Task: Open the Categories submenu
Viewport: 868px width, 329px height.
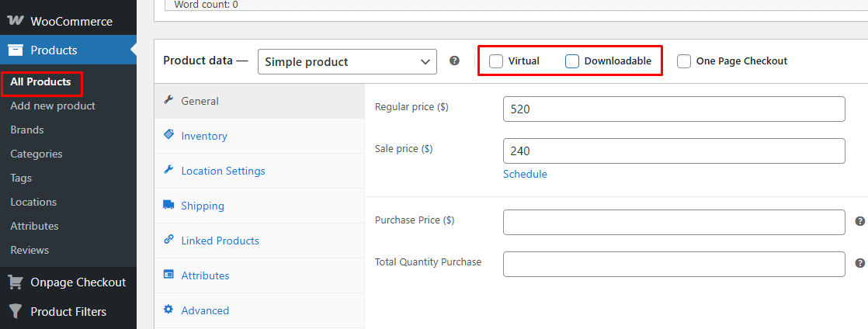Action: (36, 154)
